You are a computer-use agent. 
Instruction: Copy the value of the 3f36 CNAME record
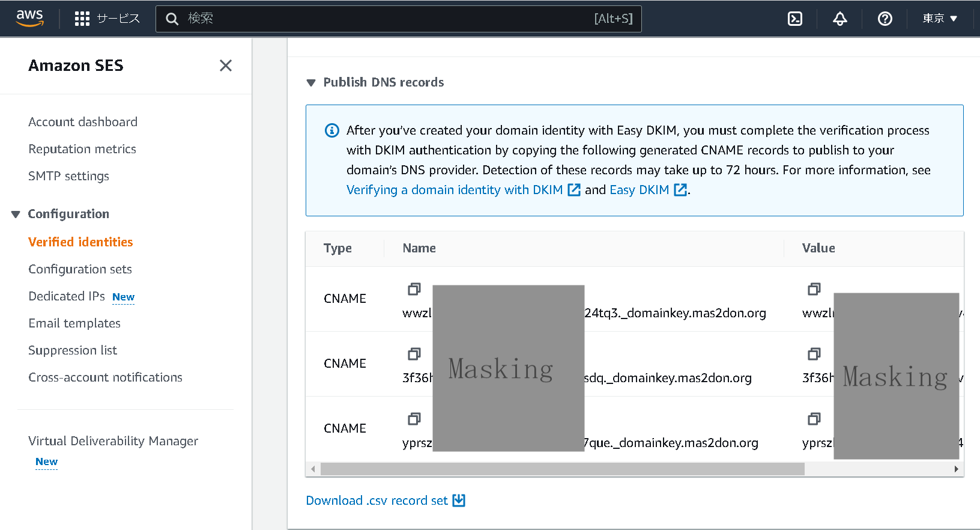tap(814, 354)
